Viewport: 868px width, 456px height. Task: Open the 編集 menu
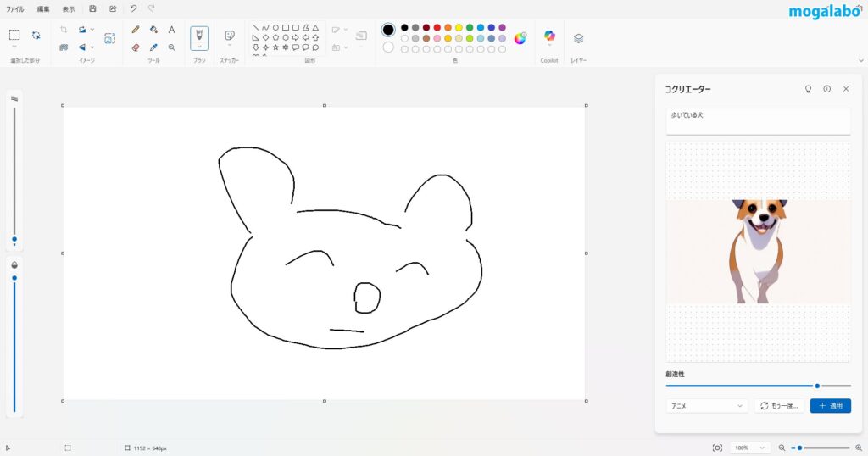click(x=43, y=8)
